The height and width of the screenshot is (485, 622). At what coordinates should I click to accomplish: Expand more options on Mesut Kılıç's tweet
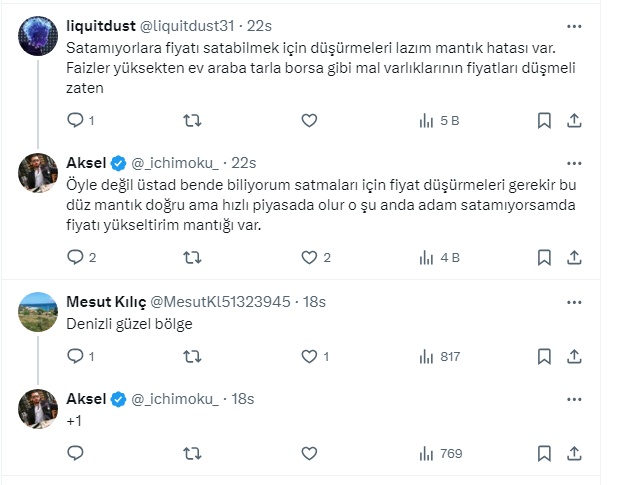pyautogui.click(x=574, y=301)
